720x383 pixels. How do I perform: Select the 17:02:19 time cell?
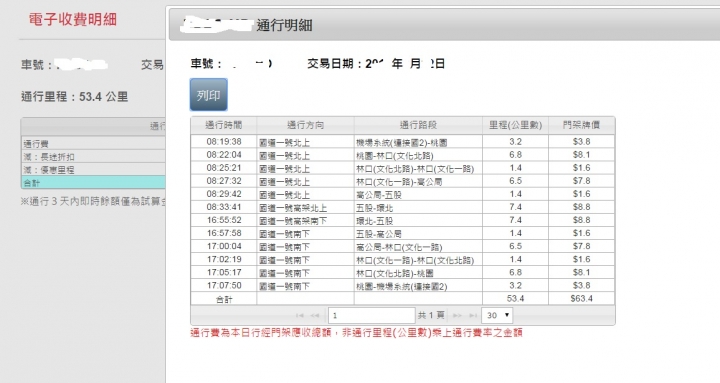(224, 259)
